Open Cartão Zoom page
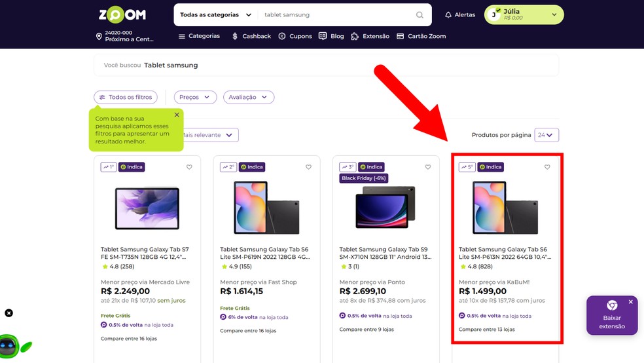644x363 pixels. coord(421,36)
